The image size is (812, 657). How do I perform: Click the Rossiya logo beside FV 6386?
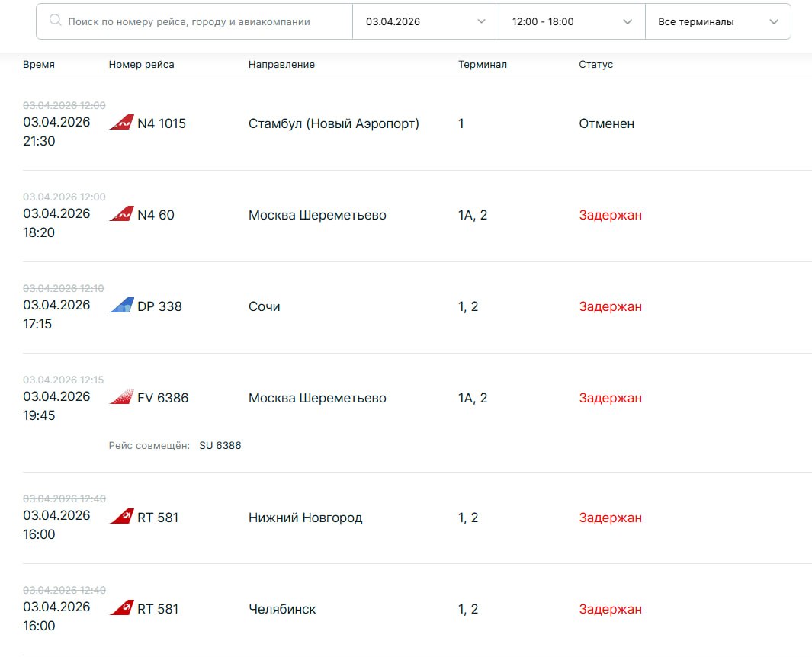tap(121, 397)
